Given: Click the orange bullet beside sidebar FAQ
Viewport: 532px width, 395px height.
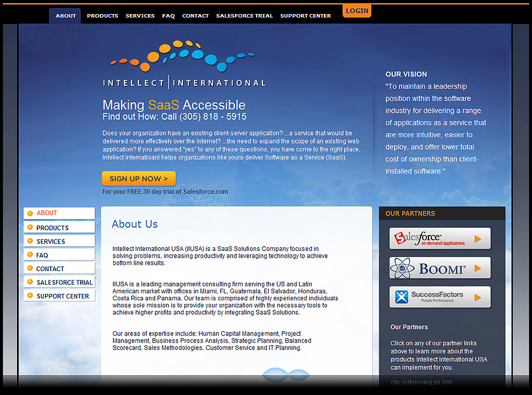Looking at the screenshot, I should [x=30, y=254].
